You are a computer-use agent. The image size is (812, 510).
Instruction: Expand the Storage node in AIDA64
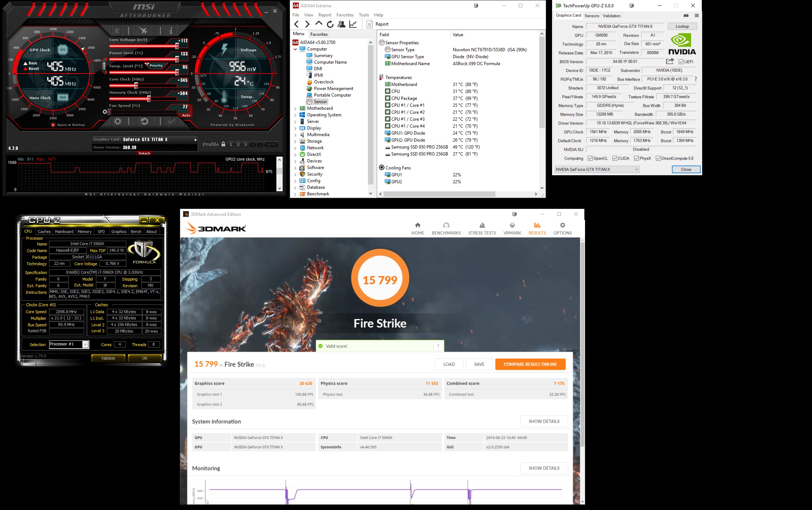[295, 141]
